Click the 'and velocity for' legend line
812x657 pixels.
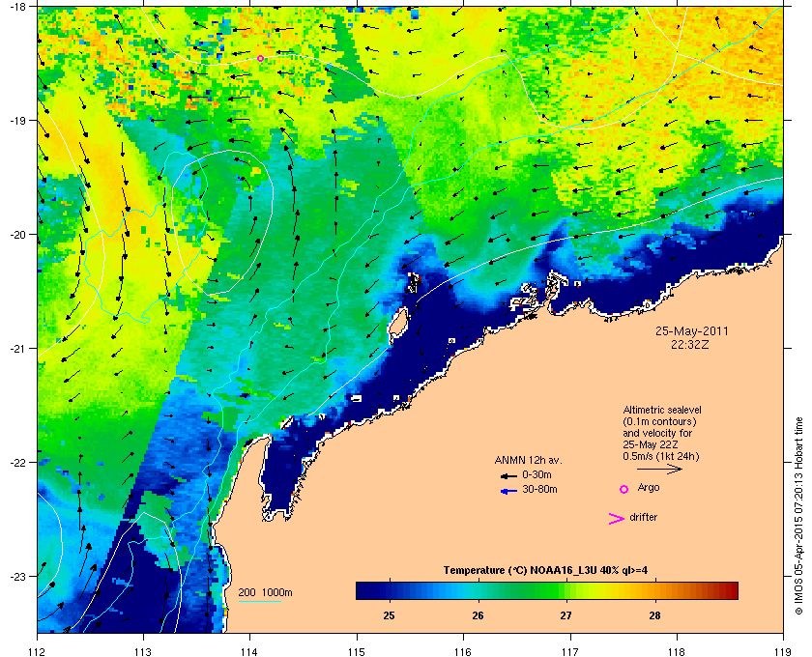coord(657,433)
